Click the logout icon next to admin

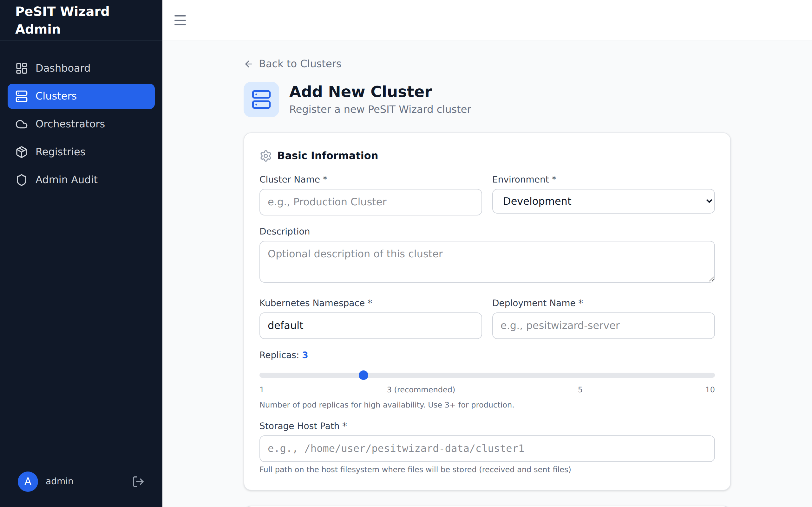coord(138,481)
